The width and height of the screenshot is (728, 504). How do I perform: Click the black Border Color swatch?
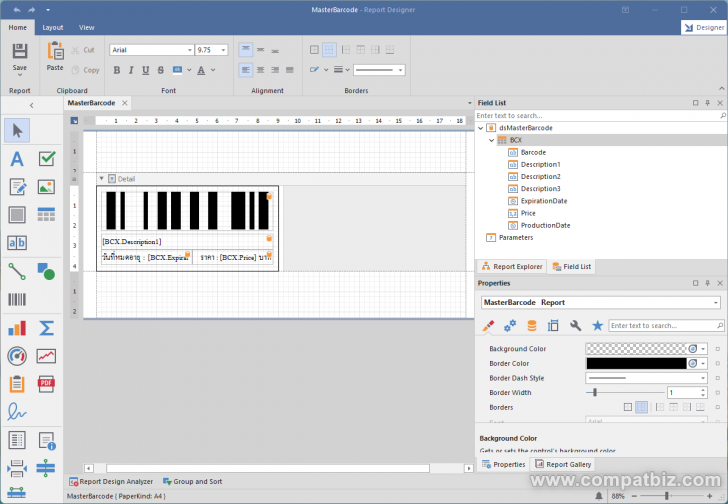click(636, 363)
